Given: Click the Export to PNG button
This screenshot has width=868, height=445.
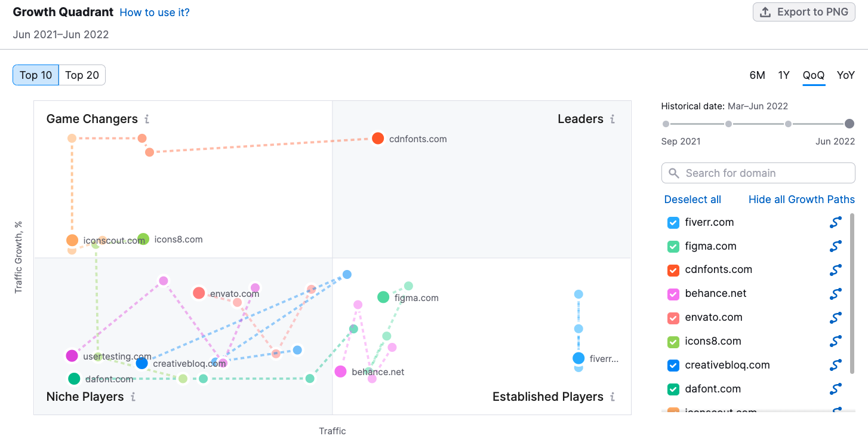Looking at the screenshot, I should click(804, 12).
